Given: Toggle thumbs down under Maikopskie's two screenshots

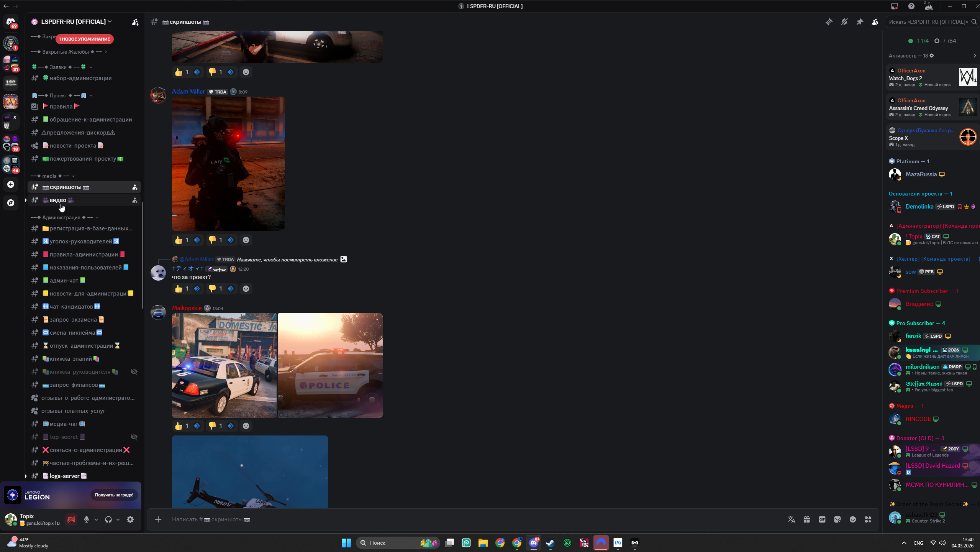Looking at the screenshot, I should (221, 426).
